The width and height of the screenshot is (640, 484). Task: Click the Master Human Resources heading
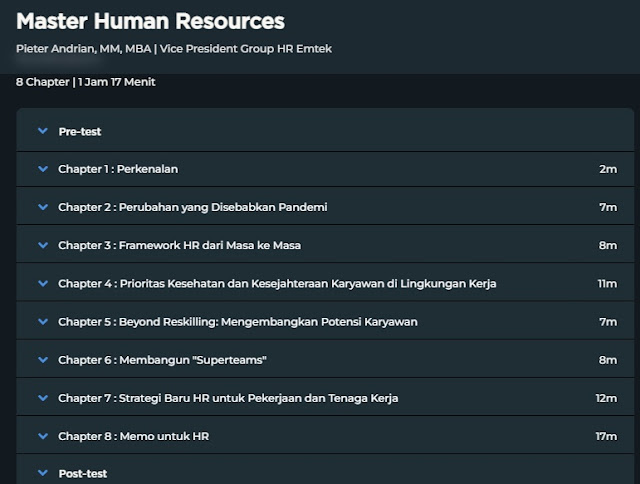coord(150,21)
